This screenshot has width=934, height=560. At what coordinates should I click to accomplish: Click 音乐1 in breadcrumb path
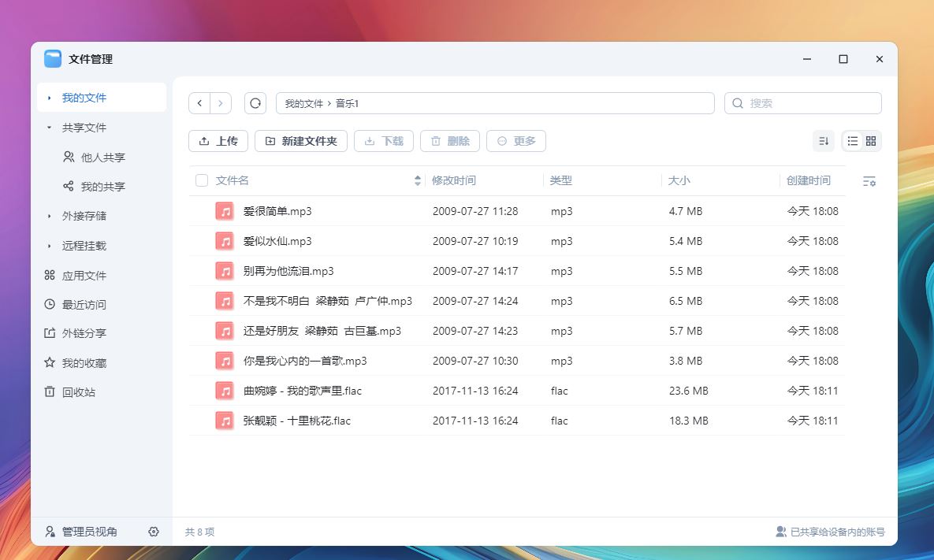(x=348, y=103)
